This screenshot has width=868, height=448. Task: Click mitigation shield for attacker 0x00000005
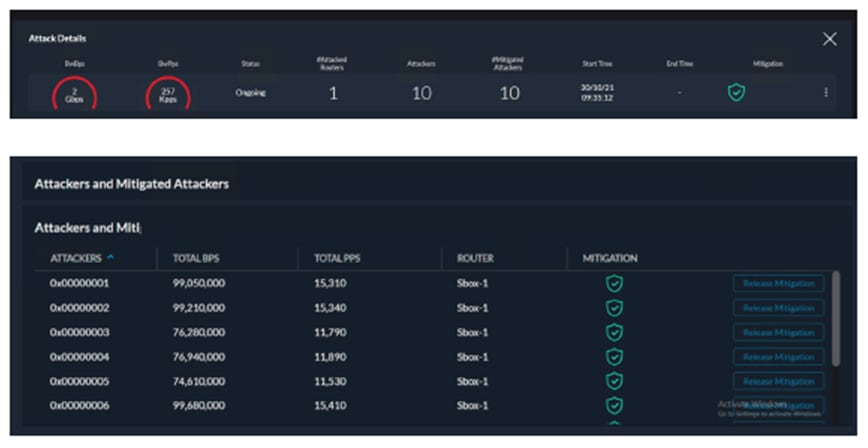click(614, 381)
